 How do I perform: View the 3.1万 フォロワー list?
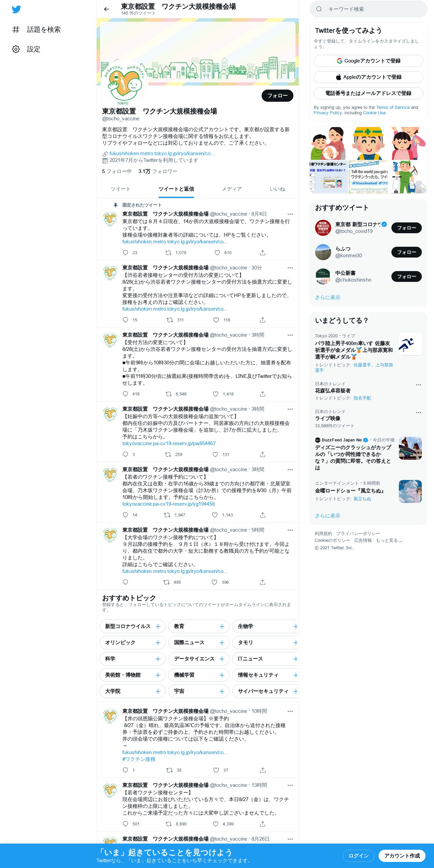[x=158, y=171]
